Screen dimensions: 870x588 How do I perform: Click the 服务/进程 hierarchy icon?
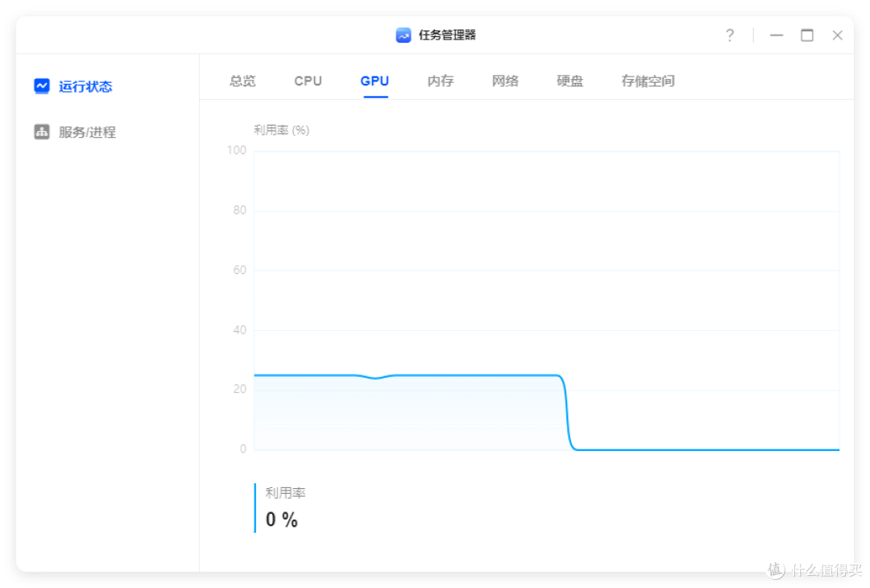coord(42,131)
